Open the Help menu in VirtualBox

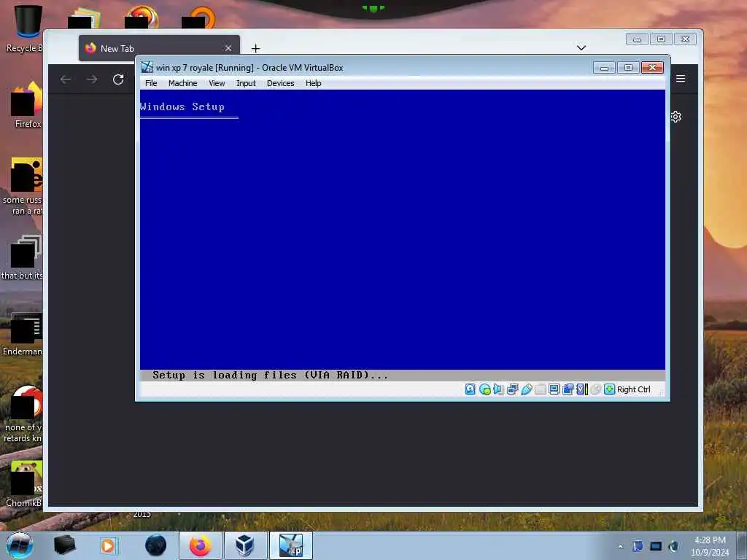(313, 83)
